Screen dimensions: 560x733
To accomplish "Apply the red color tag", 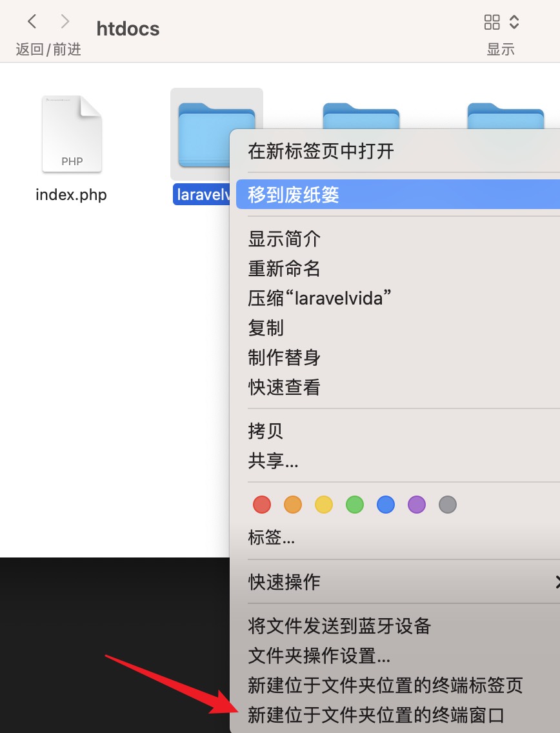I will (x=262, y=505).
